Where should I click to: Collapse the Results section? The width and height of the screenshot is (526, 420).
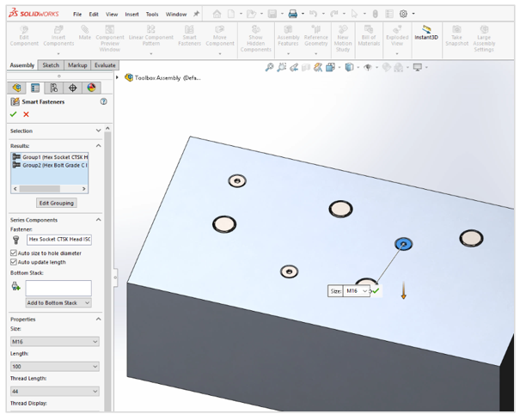[98, 145]
